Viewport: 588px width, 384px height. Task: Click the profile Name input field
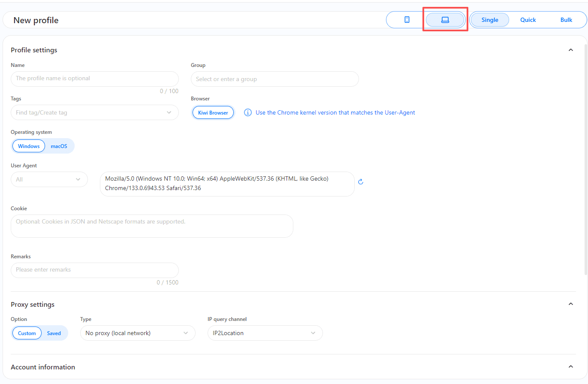pos(94,79)
